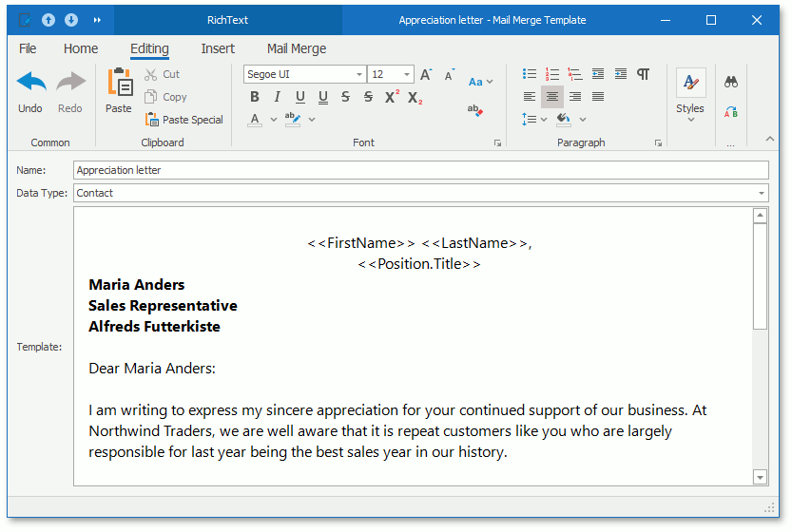
Task: Click the 'Dear Maria Anders:' line
Action: [152, 369]
